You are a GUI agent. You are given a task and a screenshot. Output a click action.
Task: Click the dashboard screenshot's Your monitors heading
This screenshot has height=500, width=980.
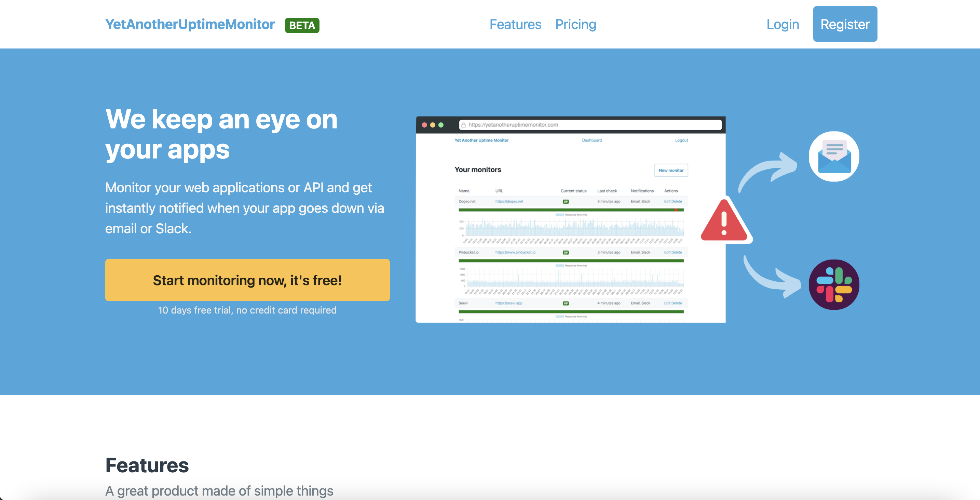click(x=477, y=170)
